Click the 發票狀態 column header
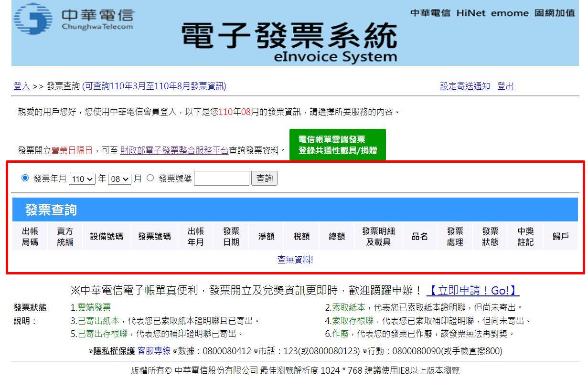Viewport: 588px width, 378px height. click(490, 236)
